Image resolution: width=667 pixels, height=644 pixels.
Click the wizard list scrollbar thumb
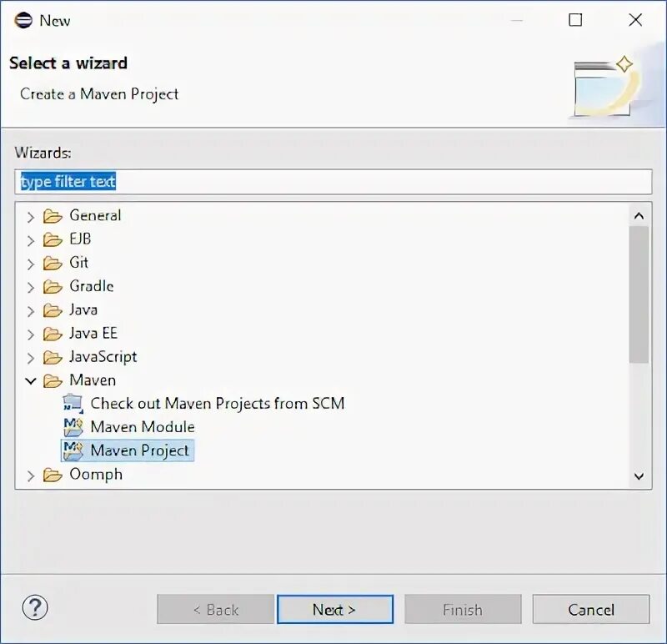[x=639, y=294]
